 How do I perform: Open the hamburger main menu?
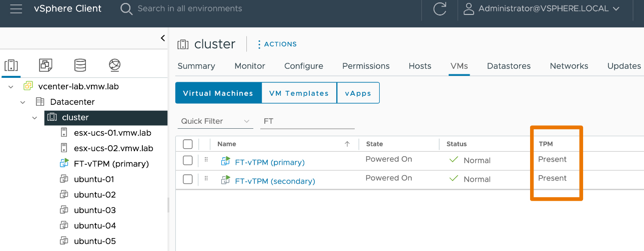16,9
